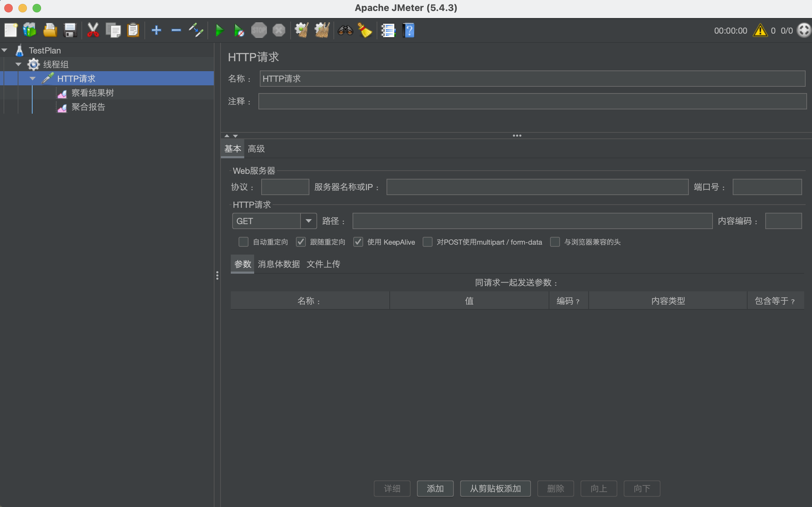Viewport: 812px width, 507px height.
Task: Uncheck 使用 KeepAlive checkbox
Action: (x=358, y=242)
